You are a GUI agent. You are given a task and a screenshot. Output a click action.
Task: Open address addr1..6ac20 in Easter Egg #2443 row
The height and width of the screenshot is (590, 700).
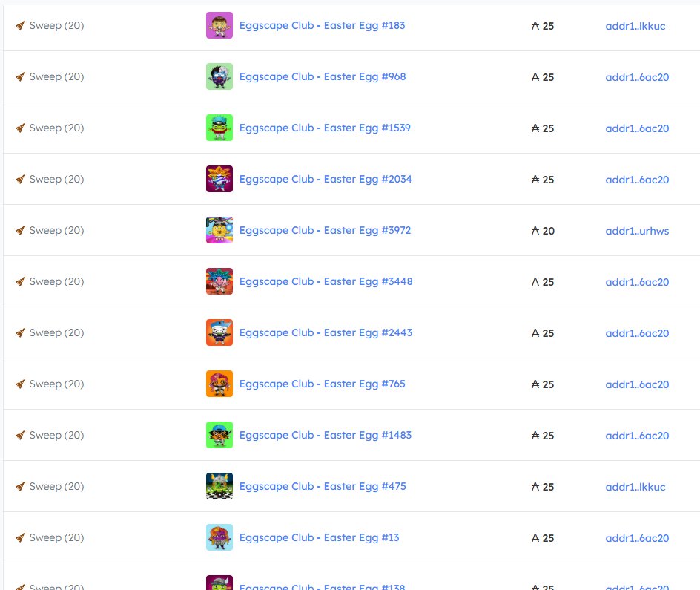tap(637, 334)
